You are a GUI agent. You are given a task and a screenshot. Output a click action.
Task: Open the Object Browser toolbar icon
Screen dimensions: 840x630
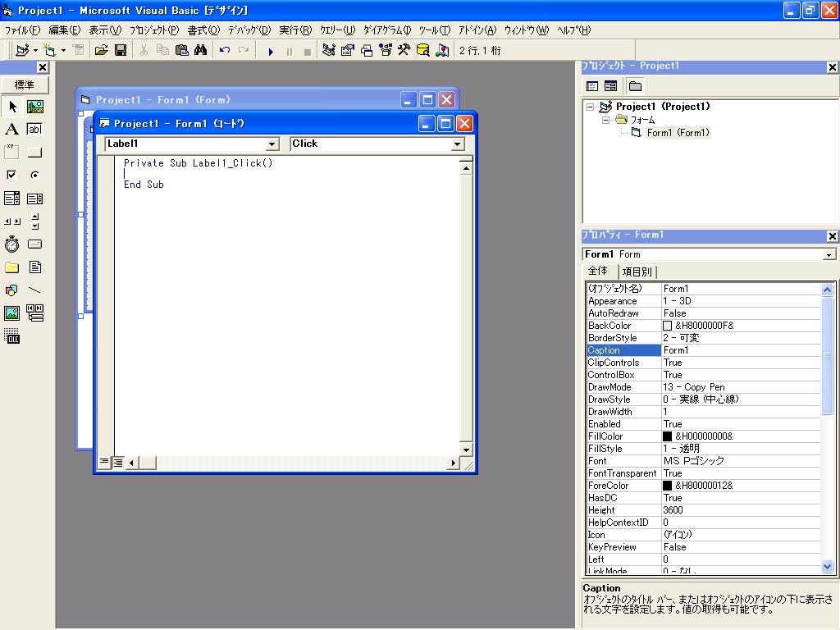tap(386, 50)
